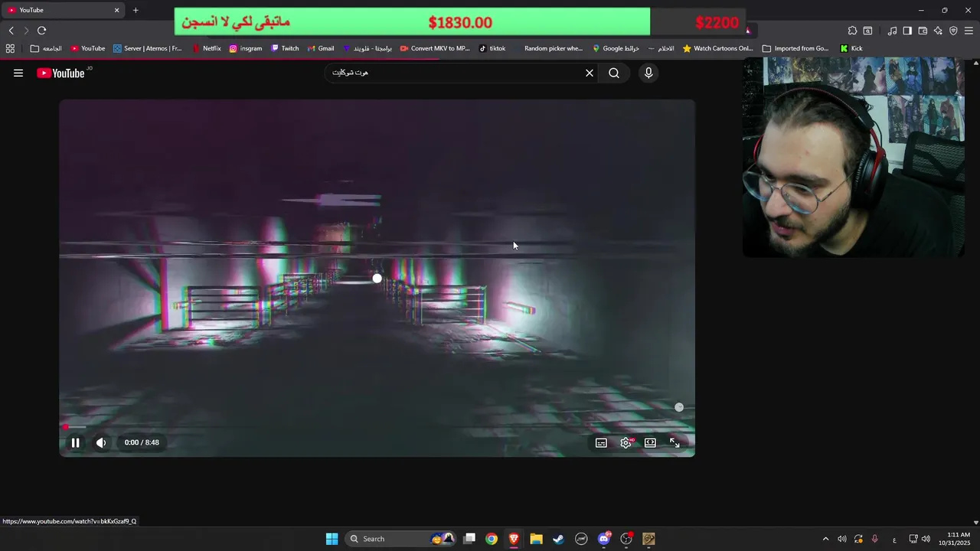Expand the الجامعه bookmarks folder
The height and width of the screenshot is (551, 980).
click(46, 48)
